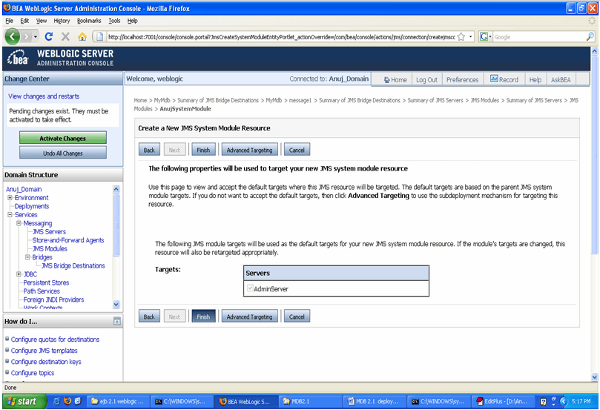Select JMS Servers in domain tree
The height and width of the screenshot is (410, 600).
tap(49, 232)
